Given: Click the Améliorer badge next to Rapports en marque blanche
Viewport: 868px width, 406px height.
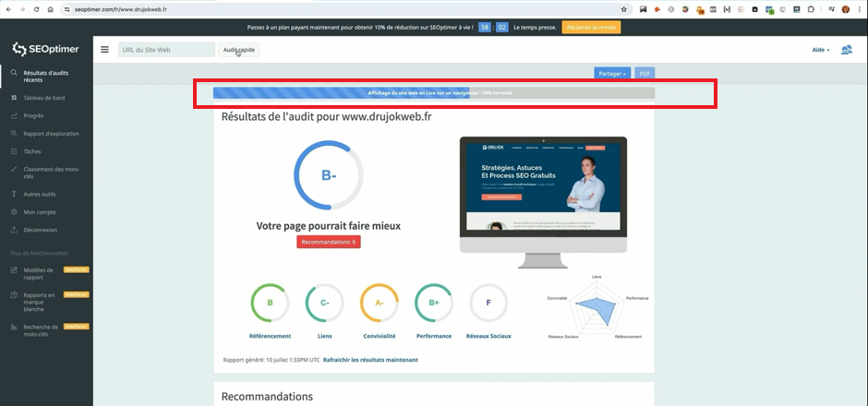Looking at the screenshot, I should [77, 294].
